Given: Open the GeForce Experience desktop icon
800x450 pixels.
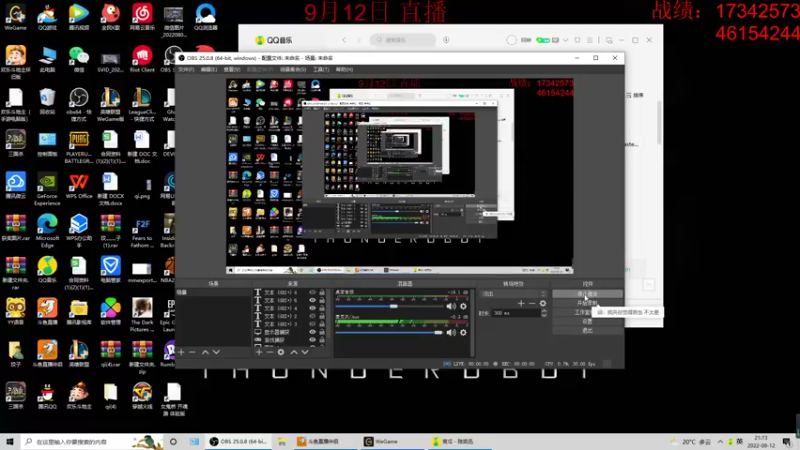Looking at the screenshot, I should pos(47,189).
